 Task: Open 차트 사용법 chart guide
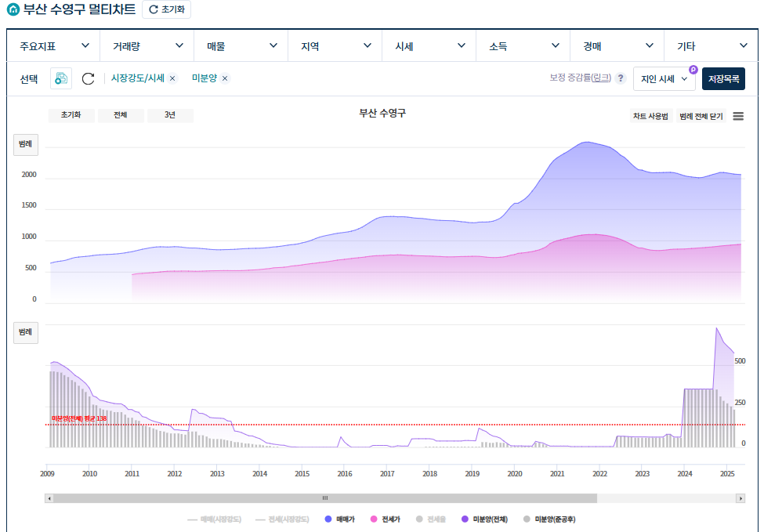pyautogui.click(x=650, y=116)
